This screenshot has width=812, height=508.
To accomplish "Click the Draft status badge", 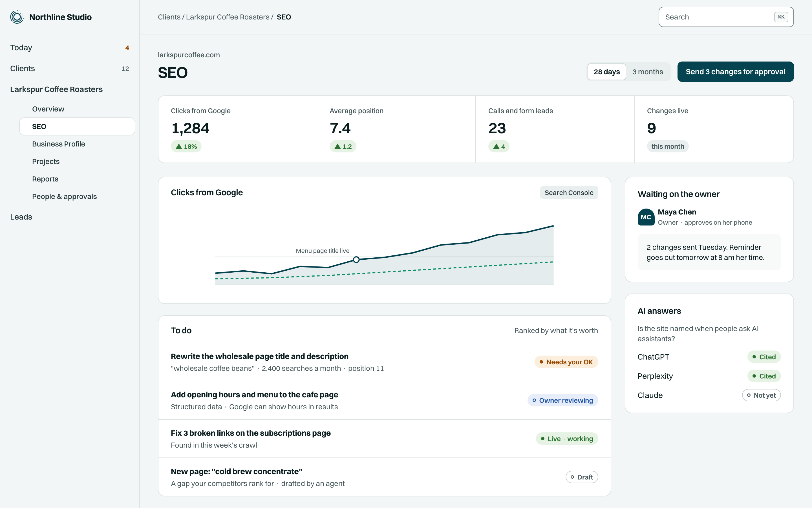I will [581, 477].
